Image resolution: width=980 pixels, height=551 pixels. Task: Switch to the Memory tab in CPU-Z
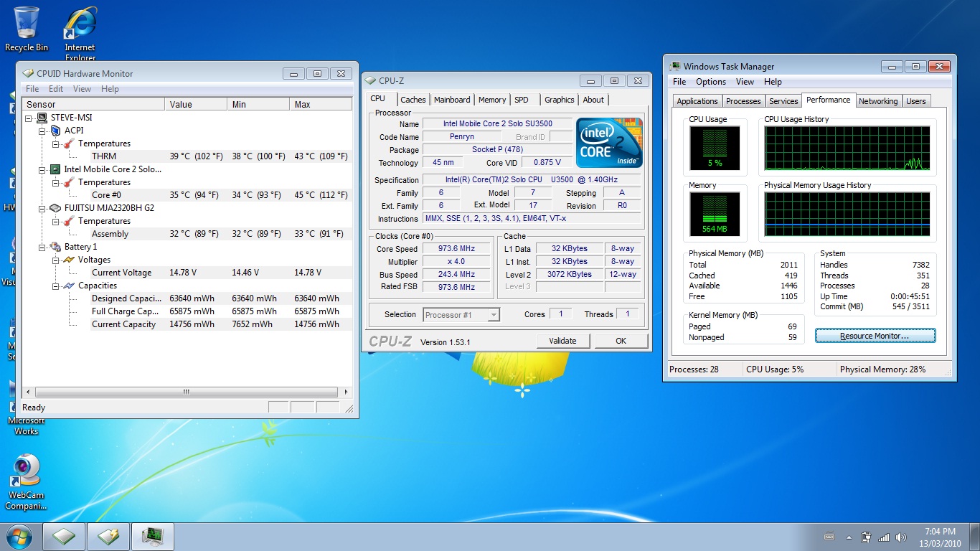[x=492, y=100]
